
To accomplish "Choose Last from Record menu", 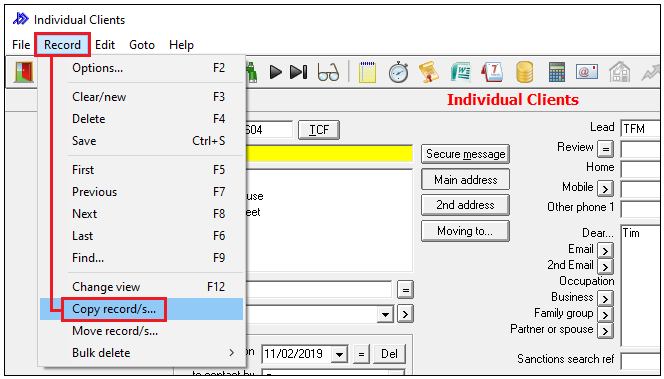I will pos(142,236).
